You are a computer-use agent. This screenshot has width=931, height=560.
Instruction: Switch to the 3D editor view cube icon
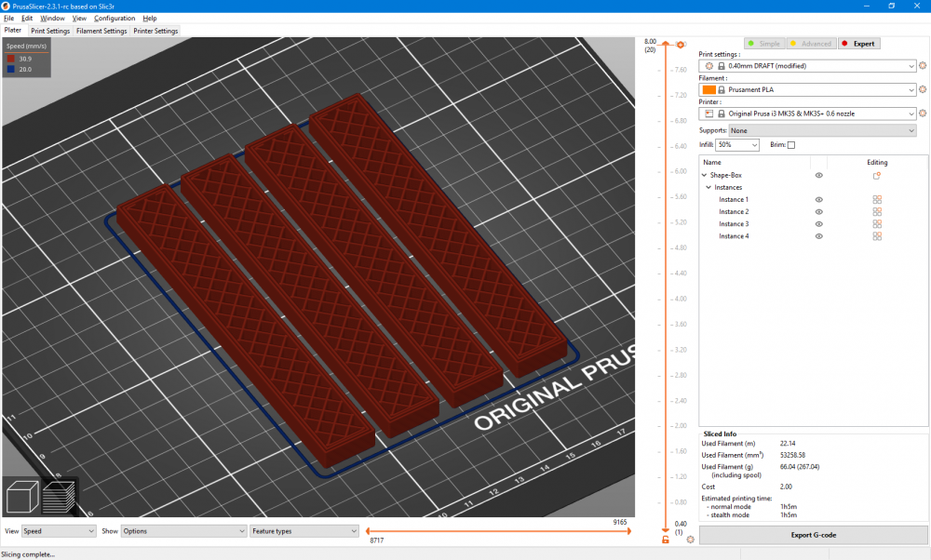point(22,496)
